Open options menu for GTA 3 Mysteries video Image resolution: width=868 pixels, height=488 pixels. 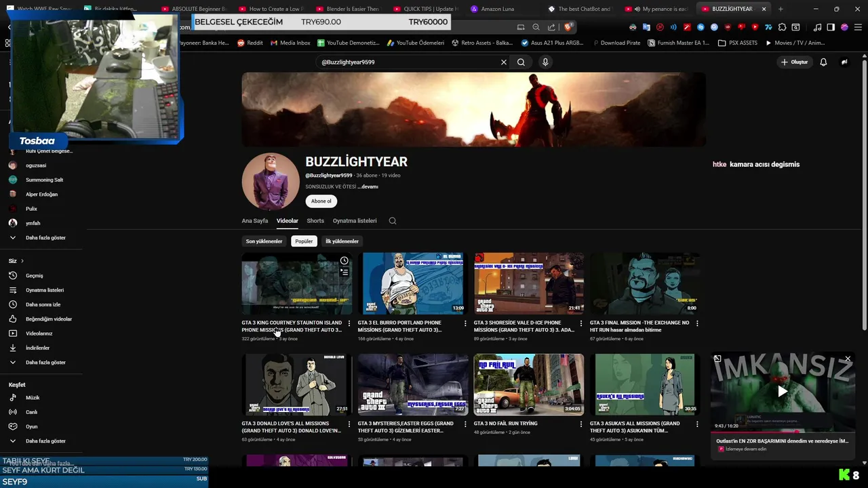click(465, 424)
